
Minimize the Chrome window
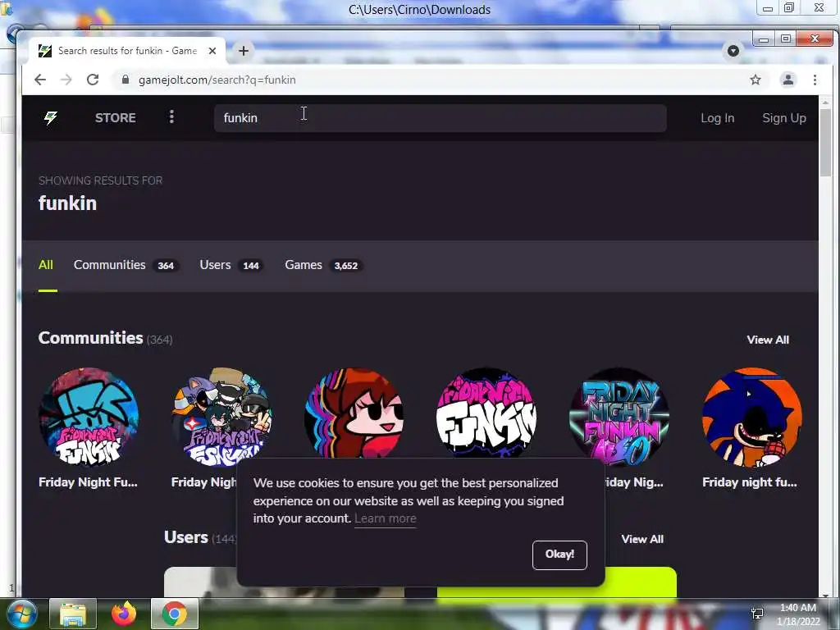[764, 39]
